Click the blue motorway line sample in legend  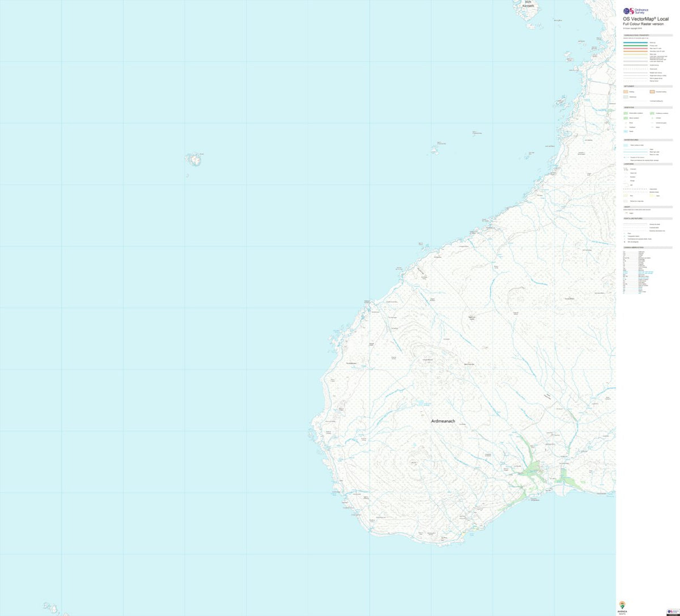[635, 43]
